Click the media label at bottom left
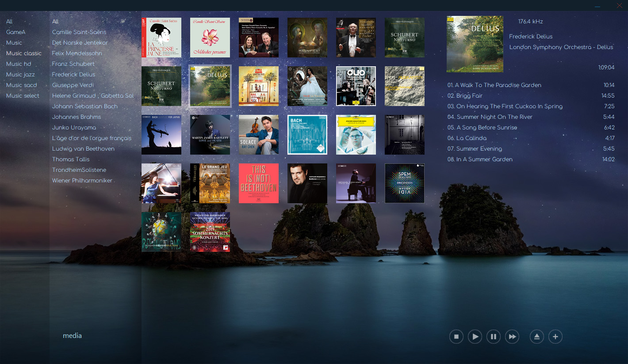This screenshot has height=364, width=628. click(x=72, y=336)
